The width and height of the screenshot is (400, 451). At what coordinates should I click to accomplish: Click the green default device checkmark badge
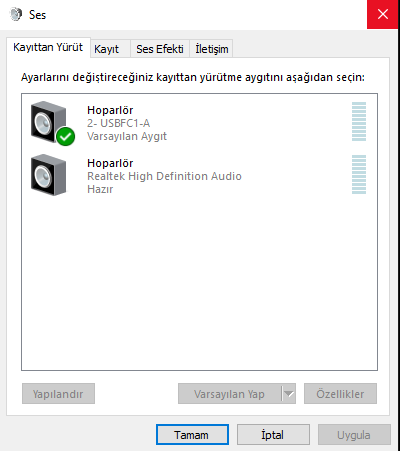[66, 136]
